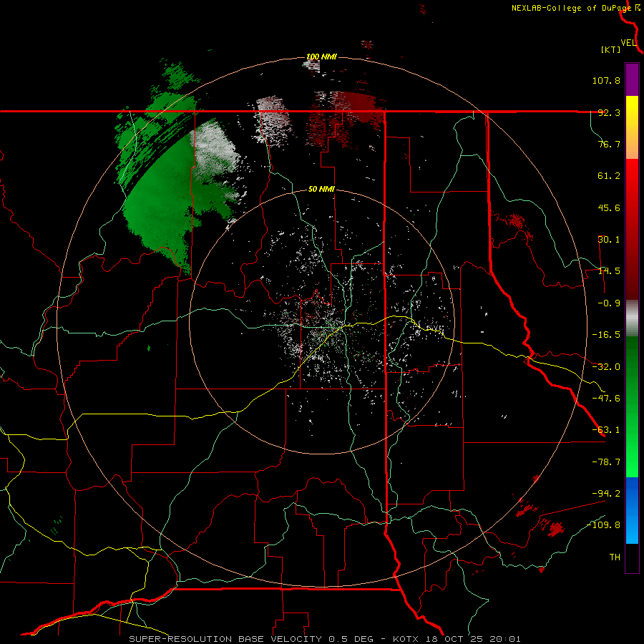Pick the purple segment atop the velocity scale
The image size is (644, 644).
point(632,79)
